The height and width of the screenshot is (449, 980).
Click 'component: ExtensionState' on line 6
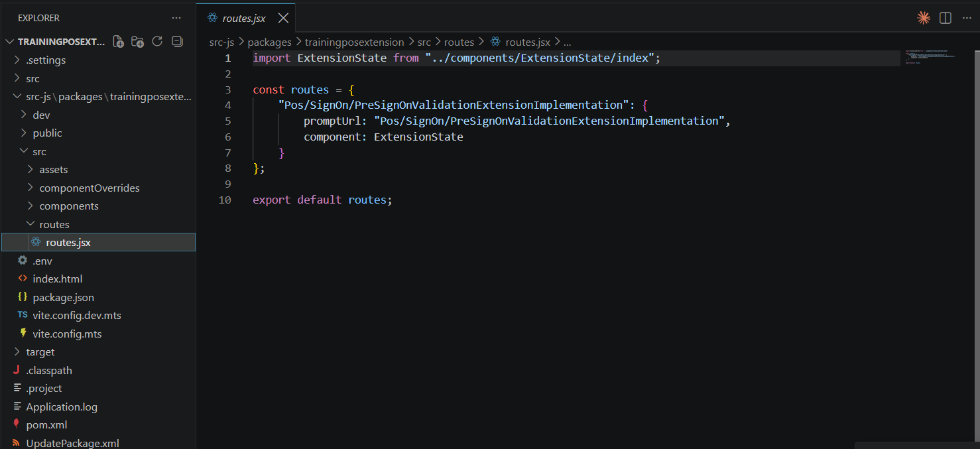[383, 137]
